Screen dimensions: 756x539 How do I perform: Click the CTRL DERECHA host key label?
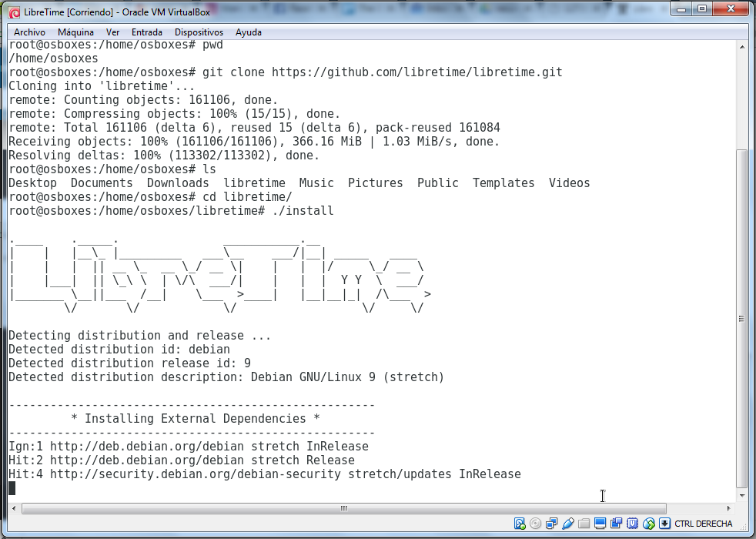point(703,524)
